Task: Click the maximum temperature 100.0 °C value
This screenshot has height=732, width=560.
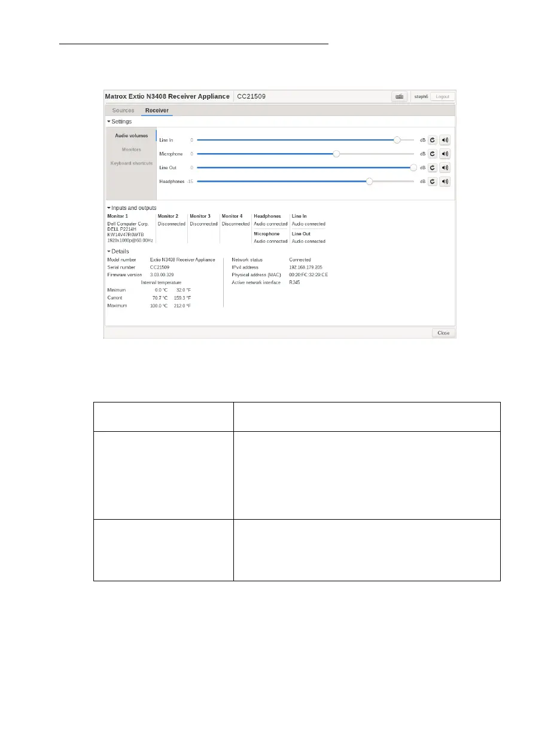Action: point(159,306)
